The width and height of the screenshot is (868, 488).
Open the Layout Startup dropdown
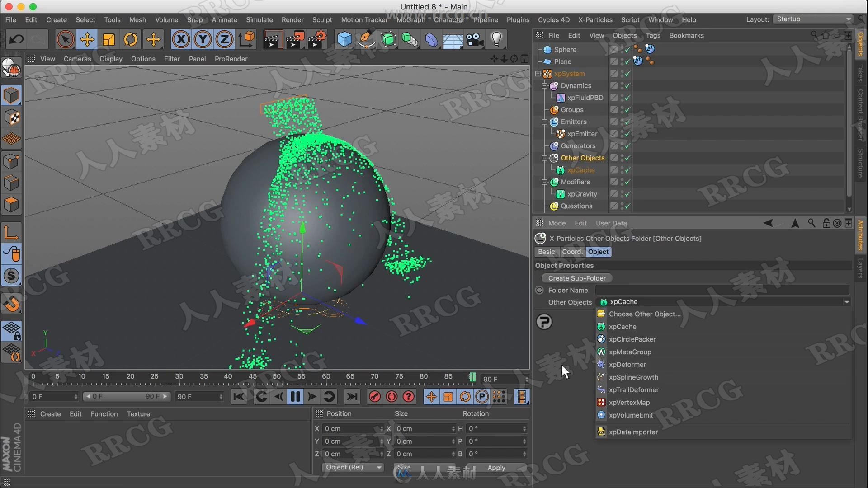813,19
